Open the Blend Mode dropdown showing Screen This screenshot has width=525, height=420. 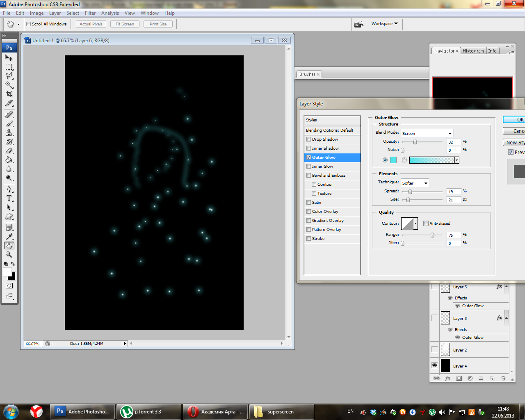click(427, 133)
